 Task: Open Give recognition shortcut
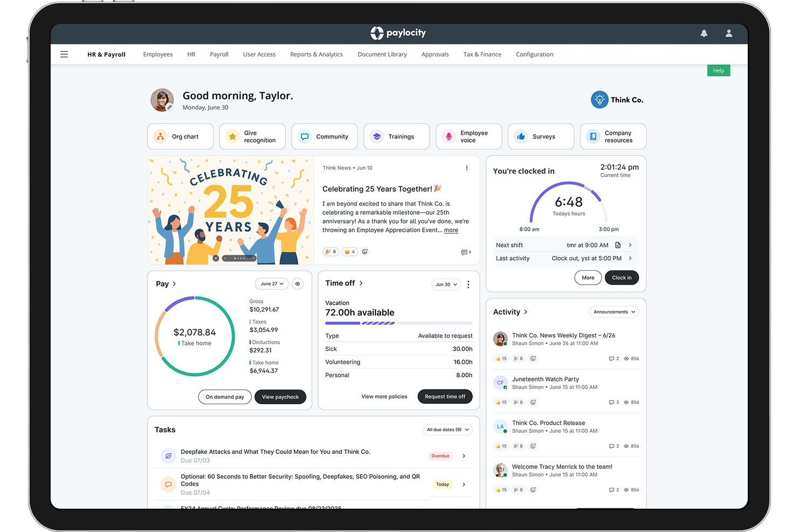click(x=252, y=136)
